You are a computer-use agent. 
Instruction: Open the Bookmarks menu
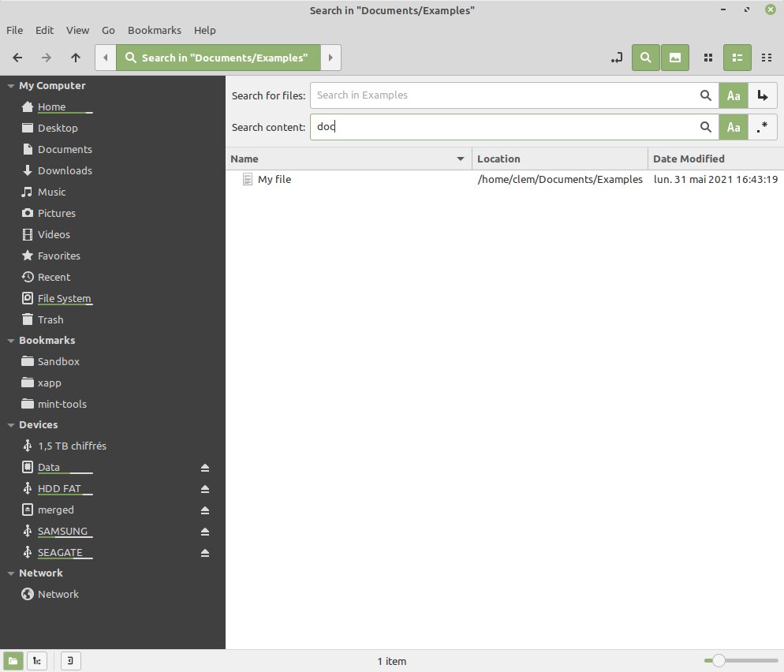[x=155, y=31]
